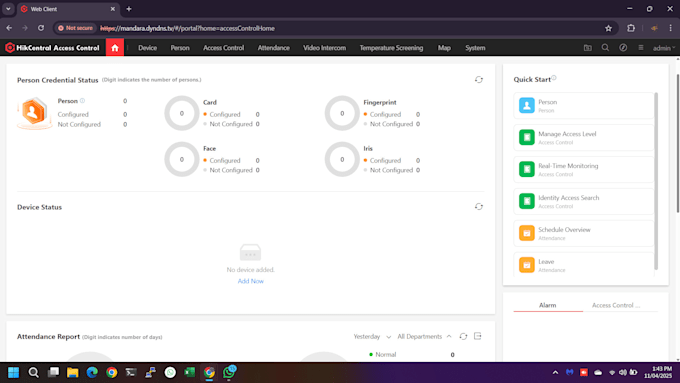680x383 pixels.
Task: Open the Video Intercom menu
Action: click(x=324, y=48)
